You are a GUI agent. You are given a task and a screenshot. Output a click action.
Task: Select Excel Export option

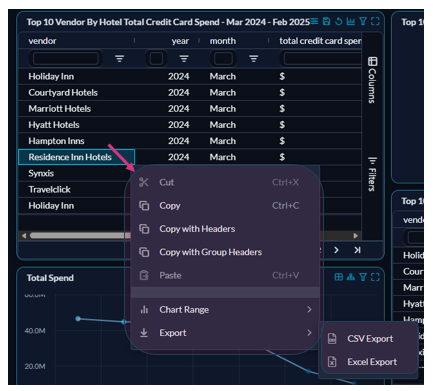point(369,362)
